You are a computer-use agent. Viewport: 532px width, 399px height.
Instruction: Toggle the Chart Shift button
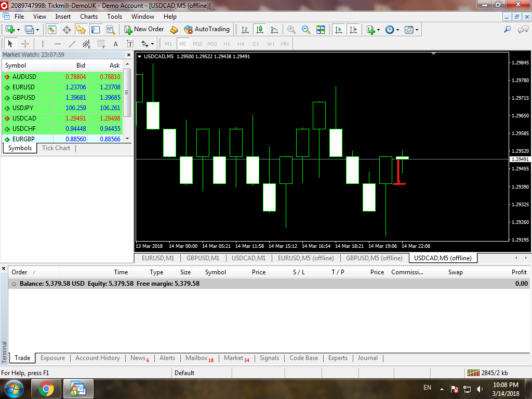[x=353, y=30]
